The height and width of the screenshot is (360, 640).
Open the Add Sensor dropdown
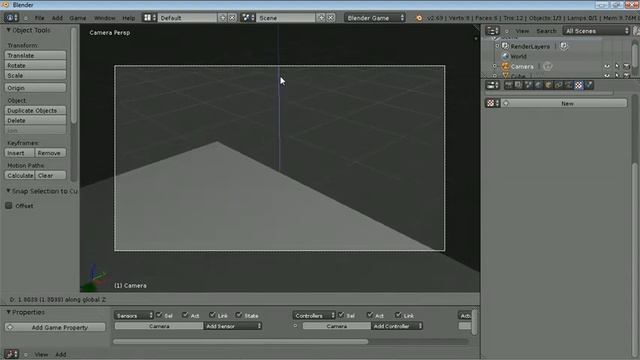click(233, 326)
